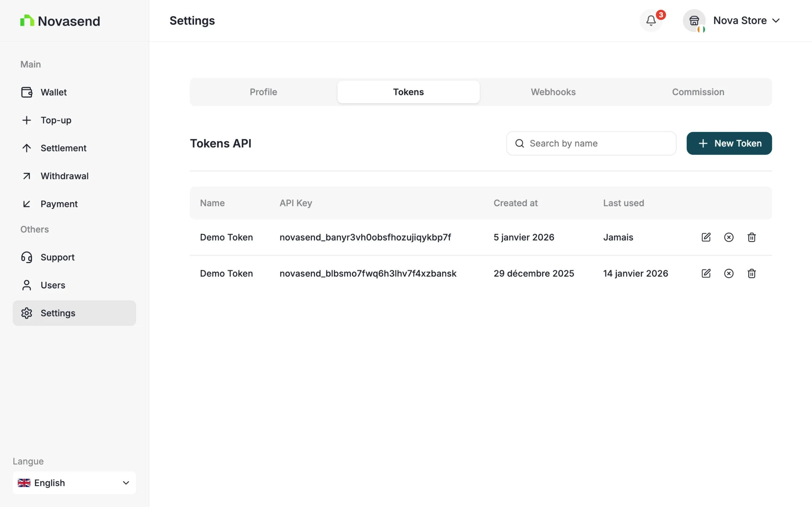The image size is (812, 507).
Task: Click the store avatar icon
Action: click(x=694, y=20)
